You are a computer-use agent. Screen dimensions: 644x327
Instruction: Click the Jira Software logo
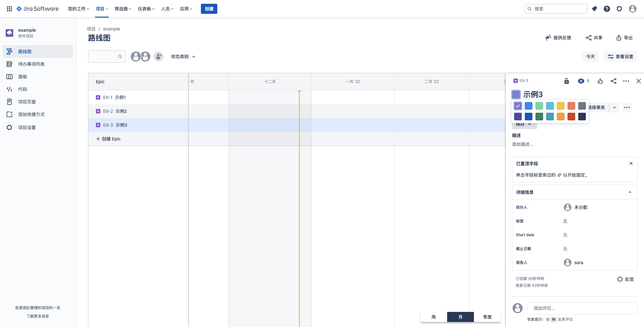click(x=37, y=9)
